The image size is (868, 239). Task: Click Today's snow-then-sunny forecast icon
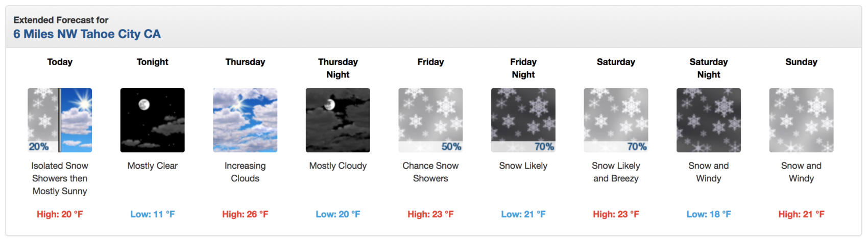click(x=60, y=120)
